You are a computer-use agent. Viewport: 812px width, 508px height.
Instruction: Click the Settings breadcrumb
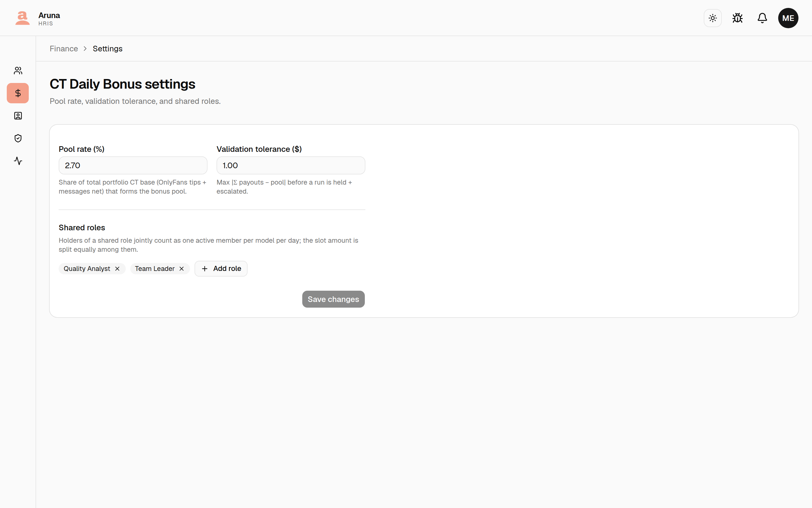pyautogui.click(x=107, y=49)
